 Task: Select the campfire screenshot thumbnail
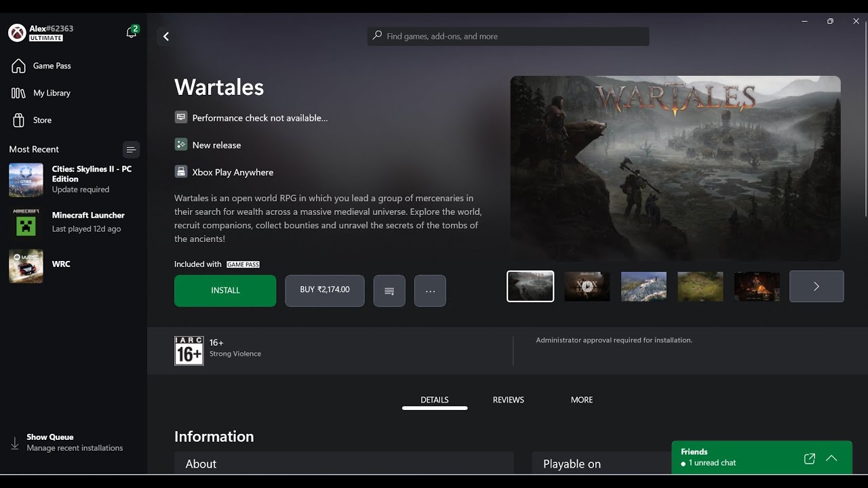click(x=757, y=286)
